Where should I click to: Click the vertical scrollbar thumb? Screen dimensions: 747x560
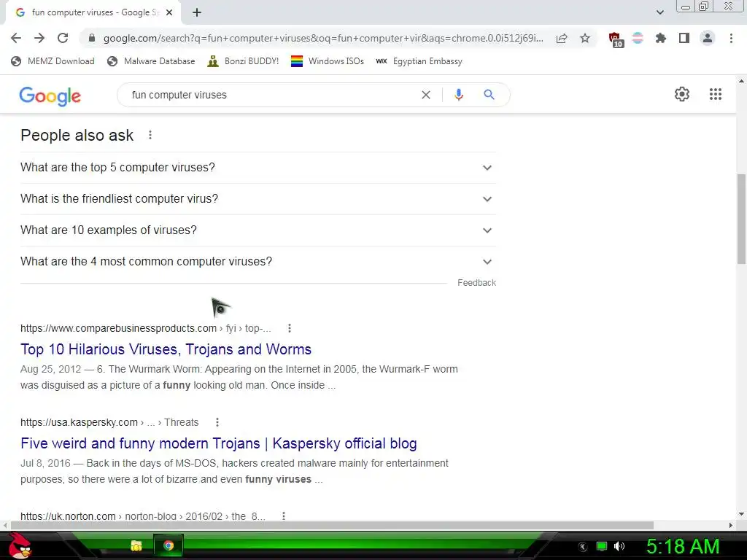click(x=741, y=219)
